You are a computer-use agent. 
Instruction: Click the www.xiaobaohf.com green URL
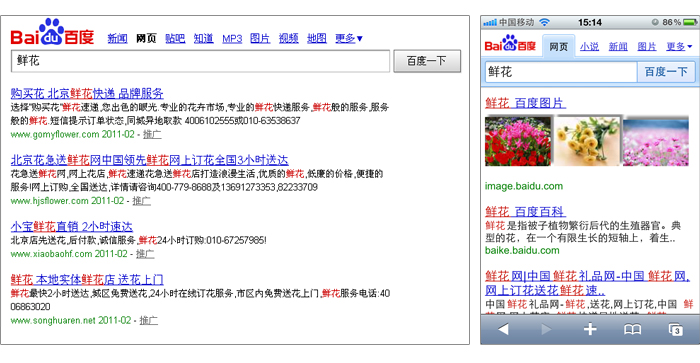tap(51, 254)
